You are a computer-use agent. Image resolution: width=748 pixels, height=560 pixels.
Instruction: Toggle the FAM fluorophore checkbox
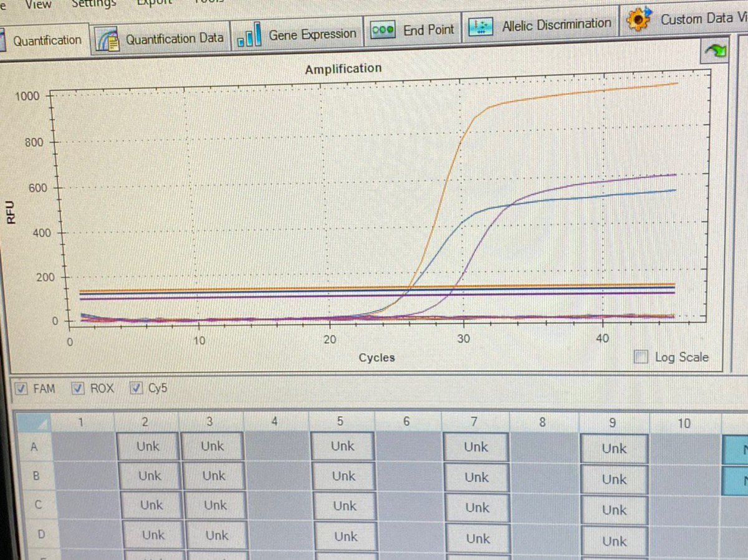point(21,389)
